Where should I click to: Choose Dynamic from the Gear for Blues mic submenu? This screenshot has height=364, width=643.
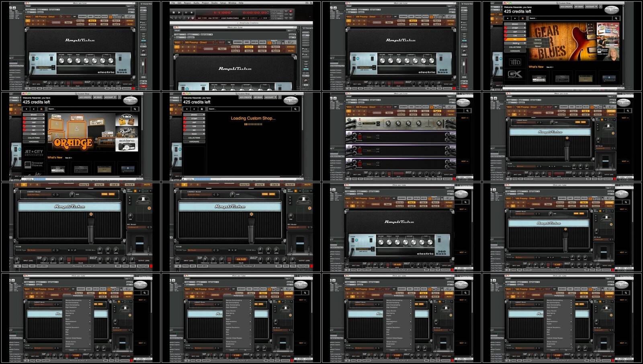[538, 40]
